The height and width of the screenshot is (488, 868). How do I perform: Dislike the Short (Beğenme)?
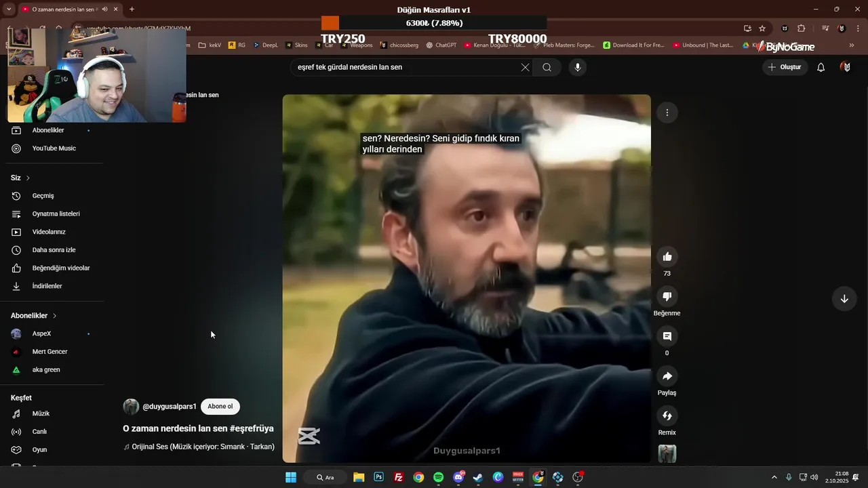667,297
